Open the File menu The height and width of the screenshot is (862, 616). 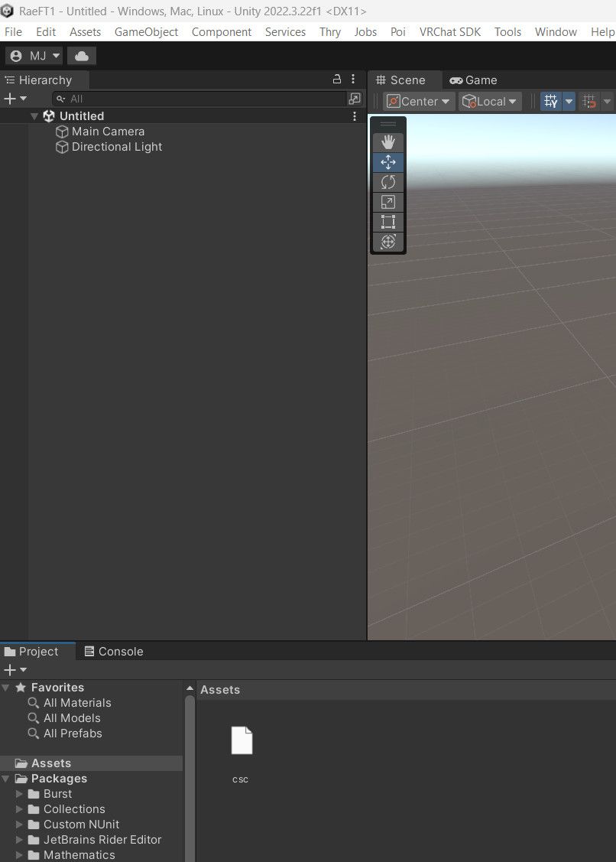pyautogui.click(x=13, y=32)
